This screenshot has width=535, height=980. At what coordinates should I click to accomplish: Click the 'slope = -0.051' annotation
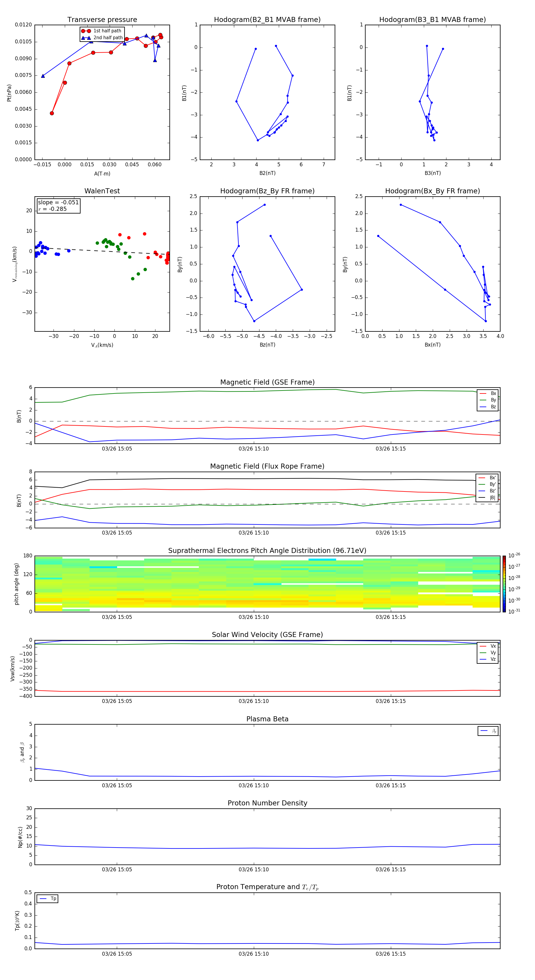point(58,203)
